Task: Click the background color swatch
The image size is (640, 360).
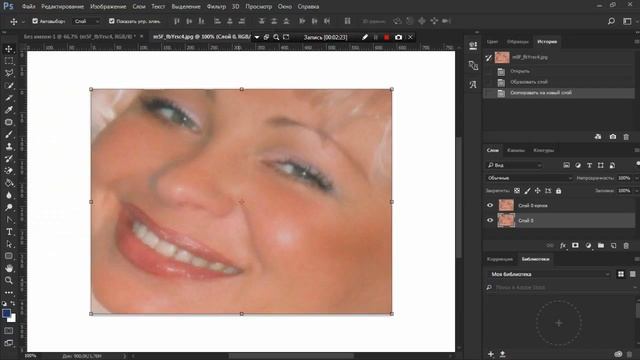Action: [x=13, y=318]
